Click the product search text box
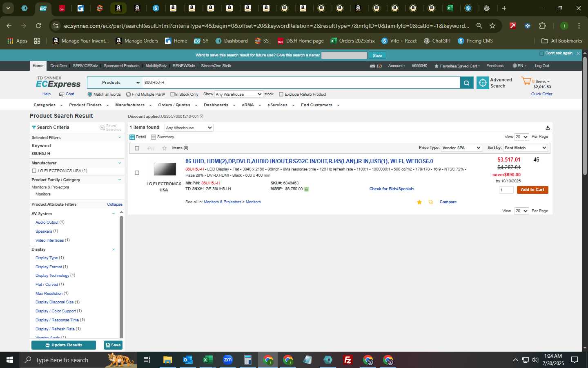This screenshot has height=368, width=588. click(x=301, y=83)
